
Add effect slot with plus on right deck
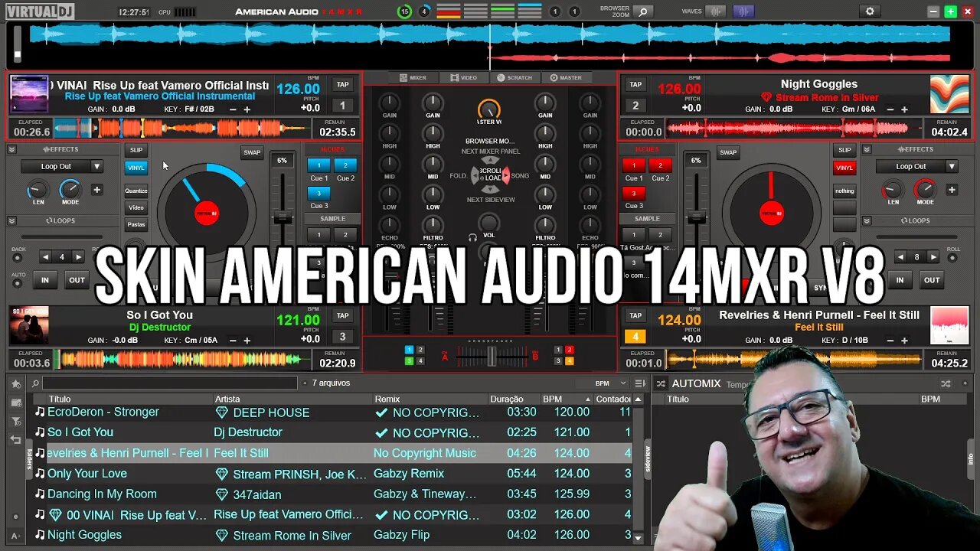click(952, 190)
